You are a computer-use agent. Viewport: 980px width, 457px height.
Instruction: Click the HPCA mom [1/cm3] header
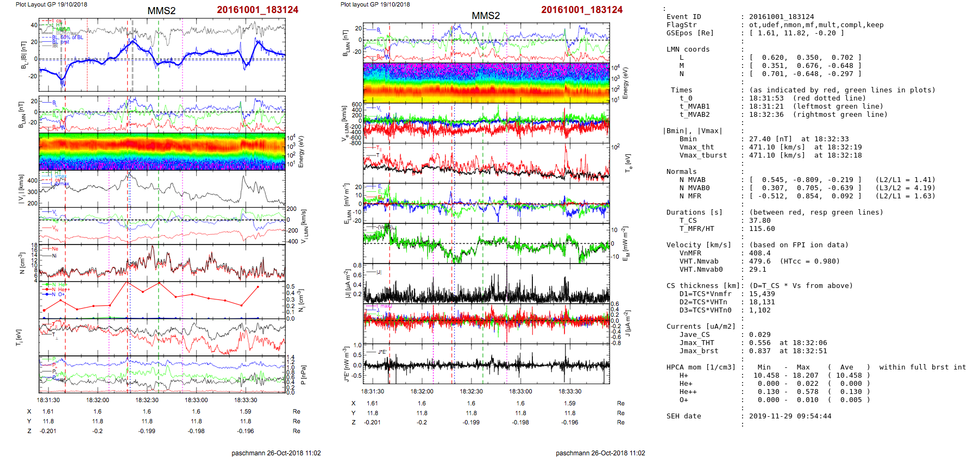(x=701, y=367)
